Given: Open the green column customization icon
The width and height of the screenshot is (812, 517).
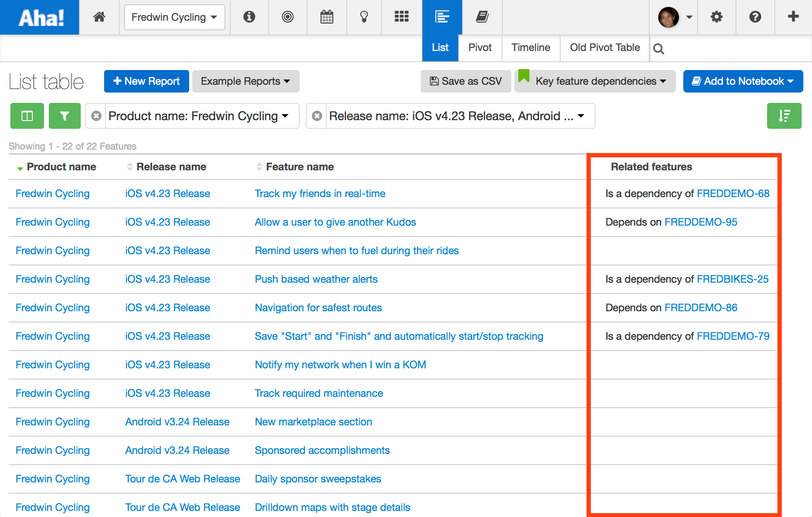Looking at the screenshot, I should [x=27, y=116].
